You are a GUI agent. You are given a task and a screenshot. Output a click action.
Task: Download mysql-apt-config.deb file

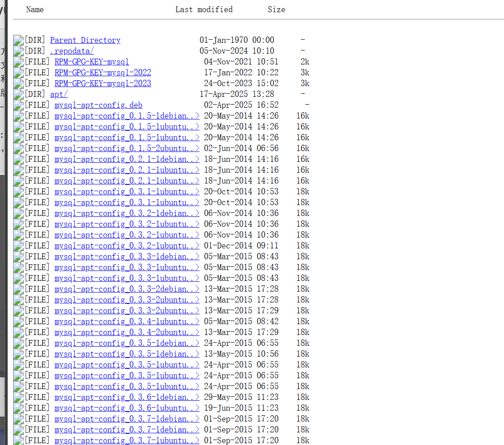pos(98,105)
